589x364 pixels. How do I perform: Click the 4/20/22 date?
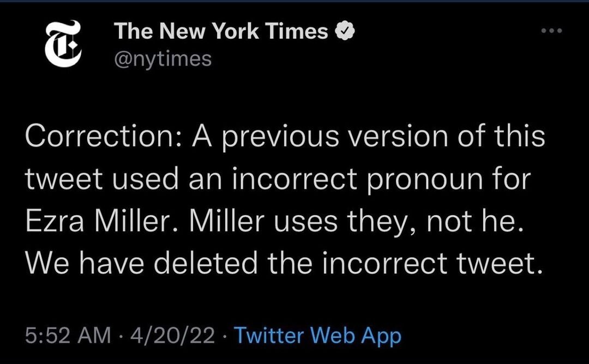172,335
